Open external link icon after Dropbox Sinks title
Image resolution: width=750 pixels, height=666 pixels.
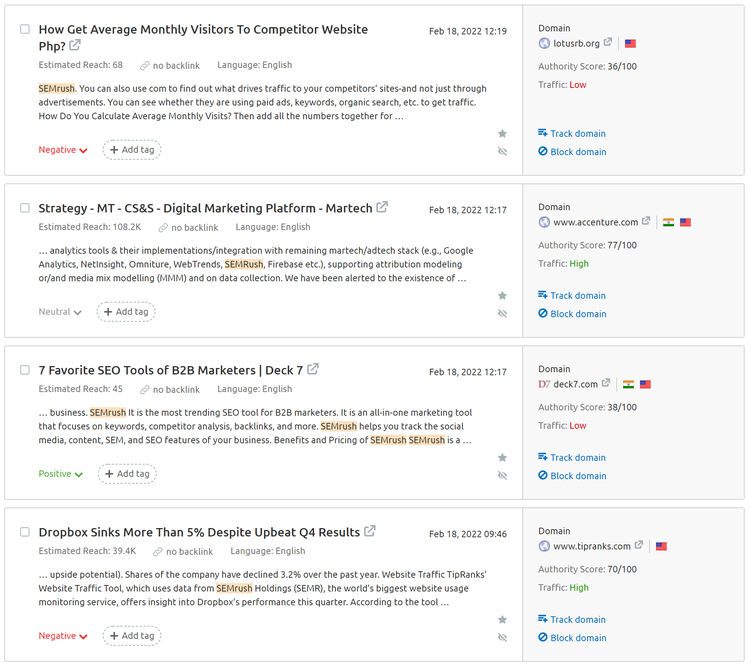pyautogui.click(x=370, y=531)
